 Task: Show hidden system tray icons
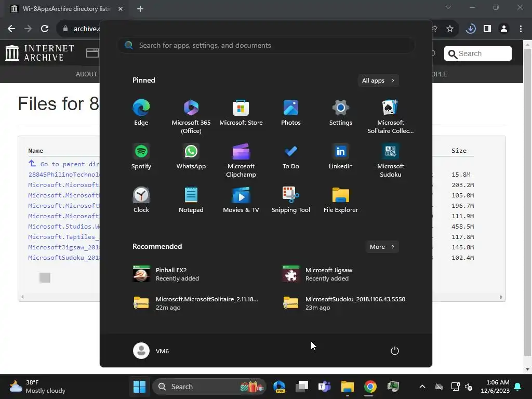coord(422,387)
